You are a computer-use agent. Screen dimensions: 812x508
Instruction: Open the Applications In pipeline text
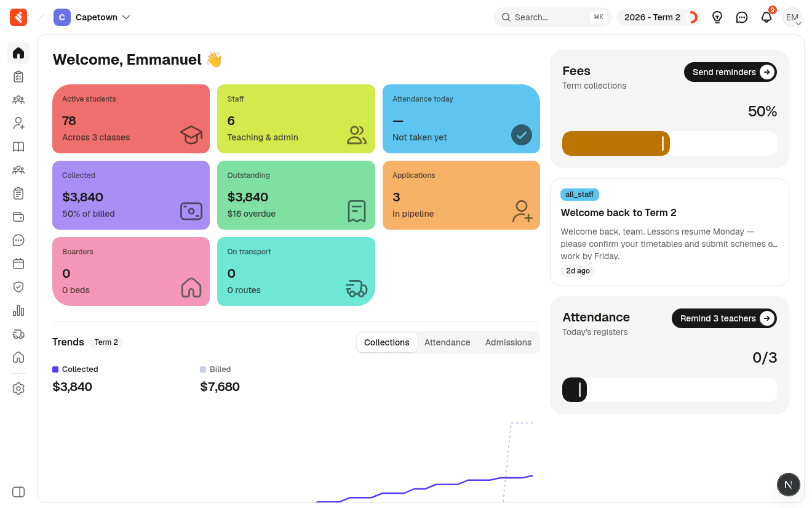(x=413, y=214)
